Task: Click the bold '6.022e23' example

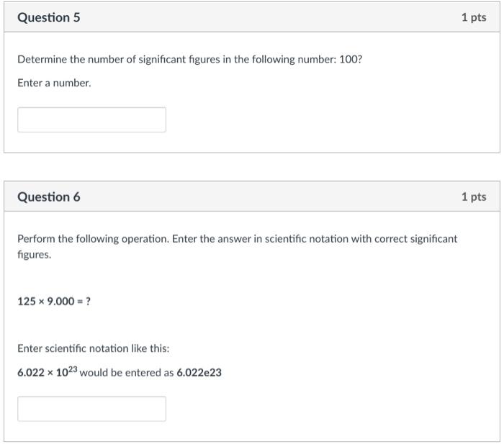Action: click(199, 374)
